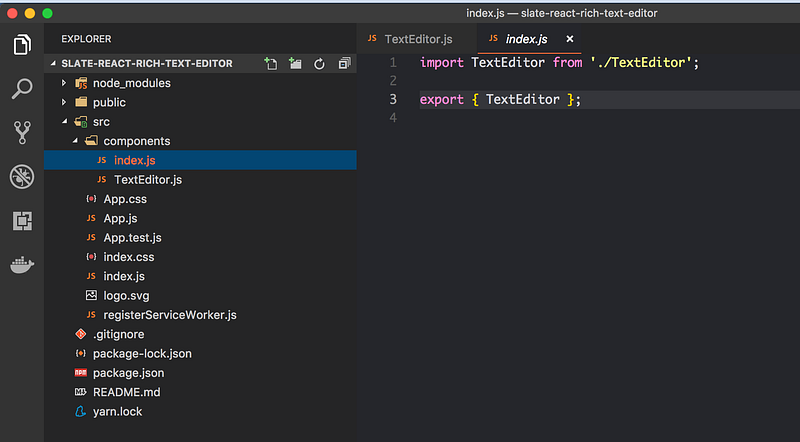Open the Docker view icon
Image resolution: width=800 pixels, height=442 pixels.
[x=21, y=265]
